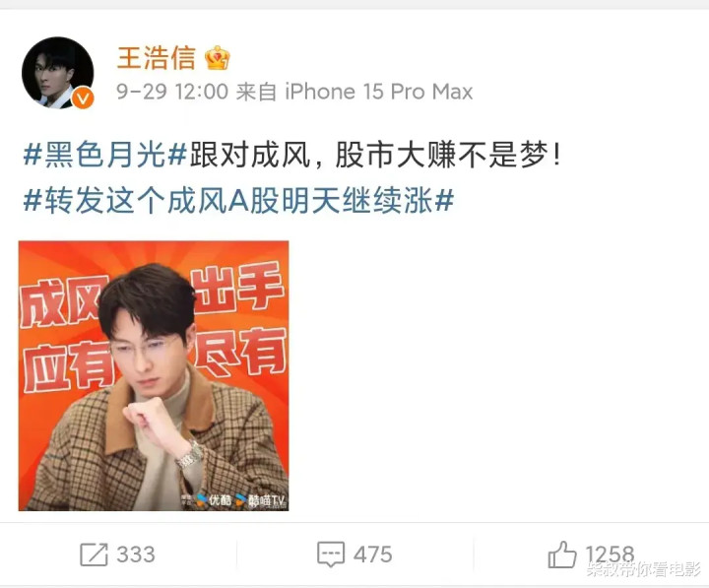This screenshot has height=588, width=709.
Task: Click the like count 1258
Action: 610,555
